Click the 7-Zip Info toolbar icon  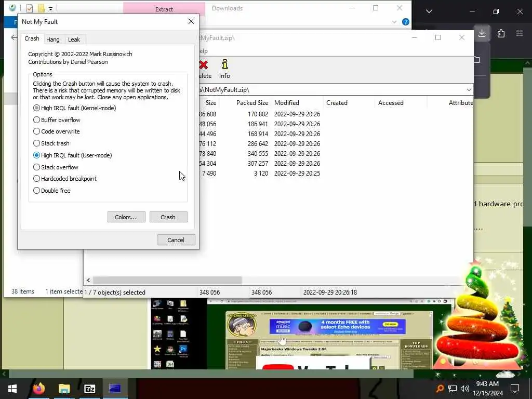tap(224, 69)
